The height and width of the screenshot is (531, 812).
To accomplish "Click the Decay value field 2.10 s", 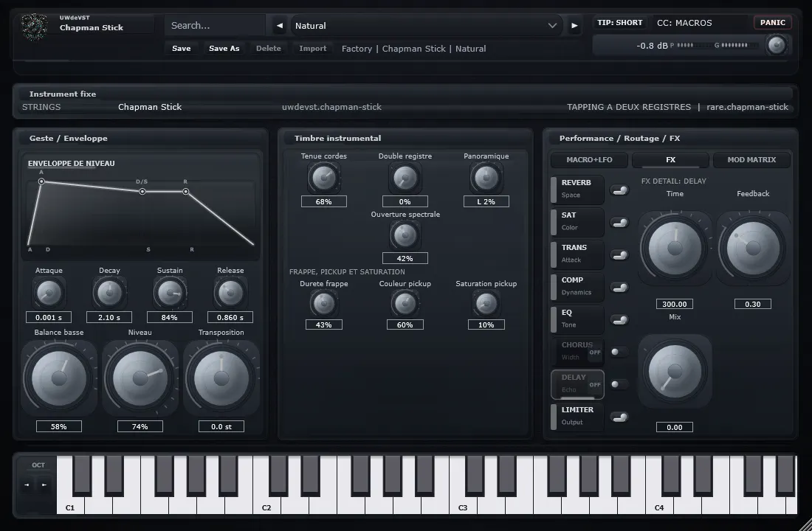I will [109, 317].
